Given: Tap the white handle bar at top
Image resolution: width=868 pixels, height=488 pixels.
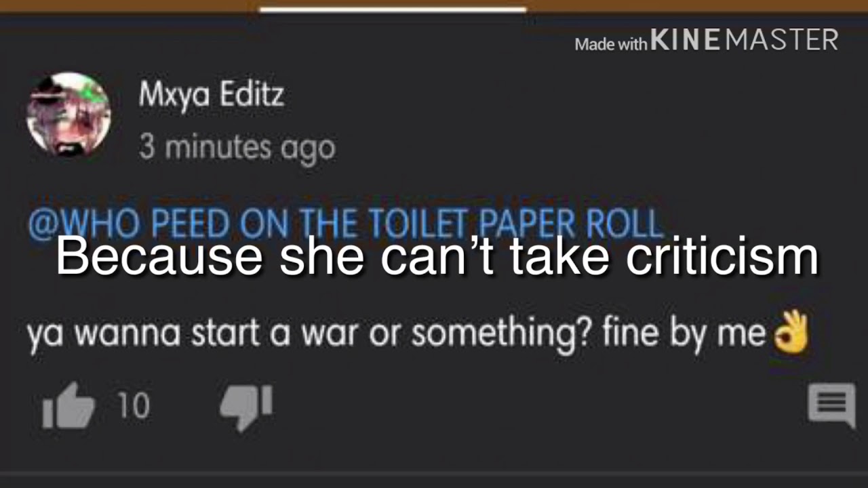Looking at the screenshot, I should tap(393, 9).
